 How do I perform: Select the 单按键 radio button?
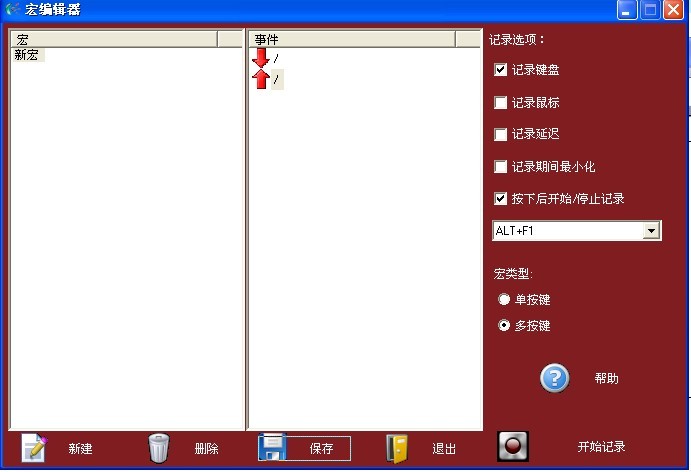[504, 300]
